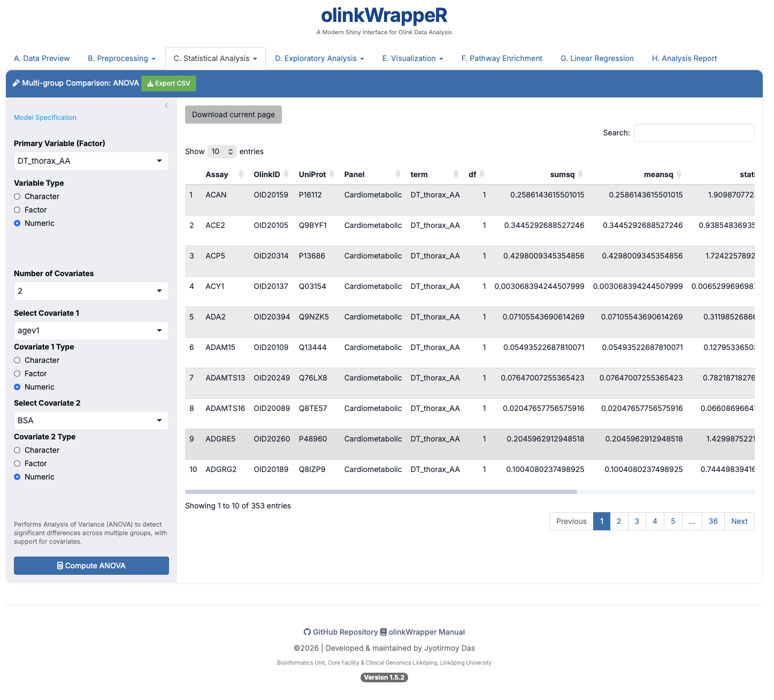Click the UniProt column sort icon
The height and width of the screenshot is (700, 774).
(x=332, y=174)
